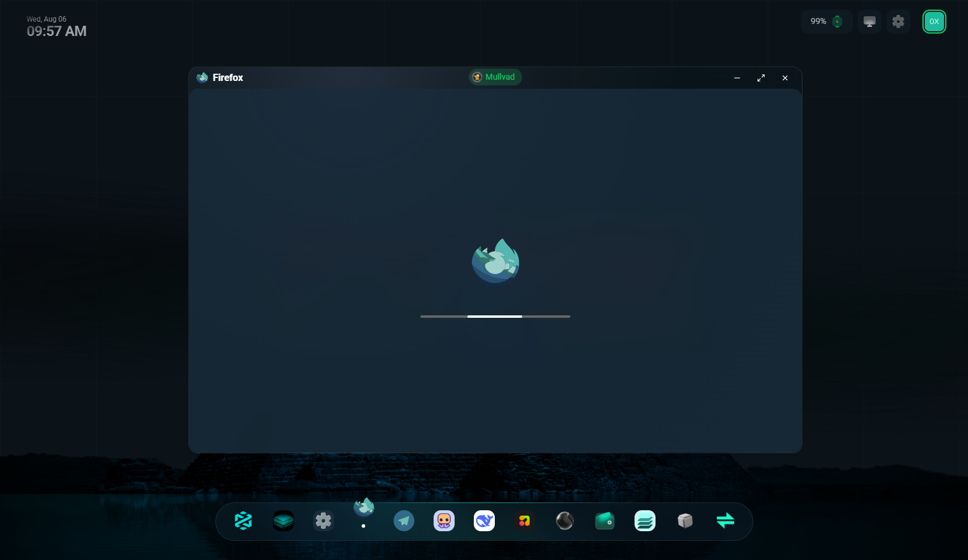This screenshot has width=968, height=560.
Task: Open the gray cube app in the dock
Action: 685,521
